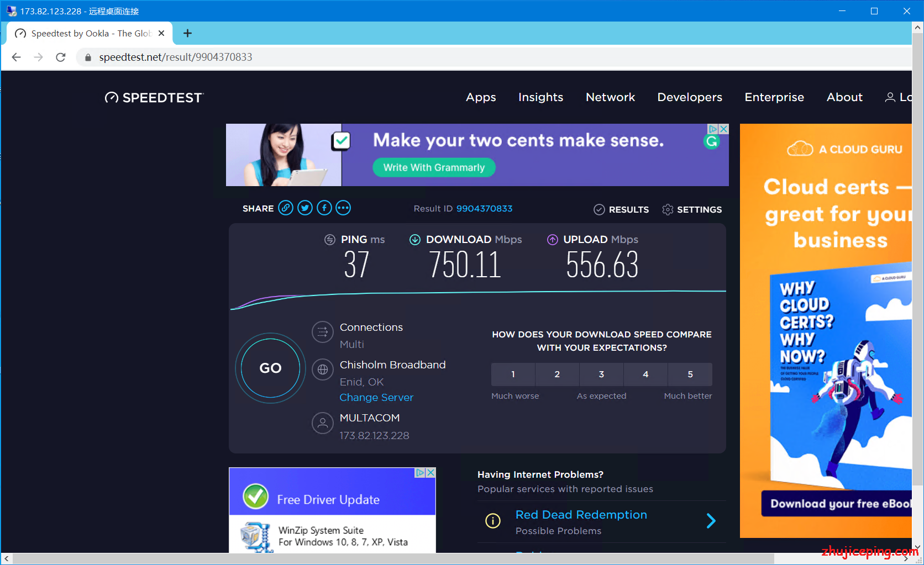Open the RESULTS page
The image size is (924, 565).
[x=621, y=209]
